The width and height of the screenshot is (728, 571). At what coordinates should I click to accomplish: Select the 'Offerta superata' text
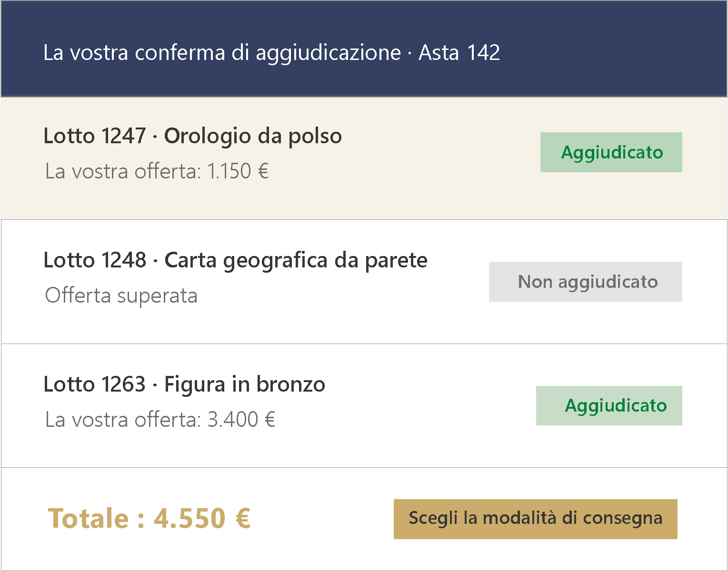point(121,295)
